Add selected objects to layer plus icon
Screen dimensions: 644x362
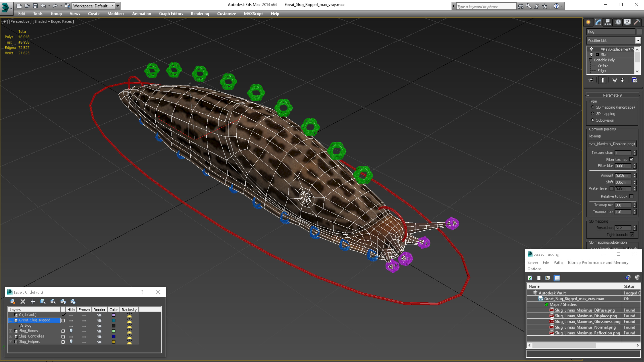(x=33, y=301)
